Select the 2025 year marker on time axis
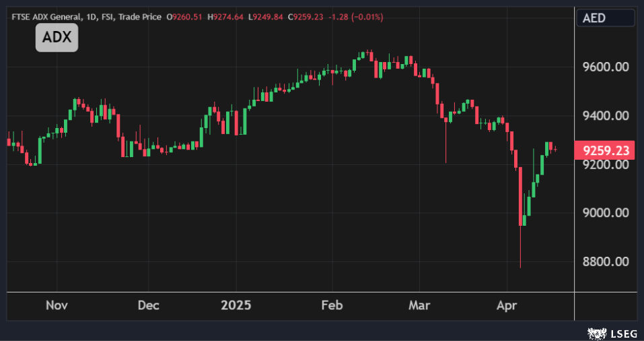Screen dimensions: 644x341 pos(236,305)
